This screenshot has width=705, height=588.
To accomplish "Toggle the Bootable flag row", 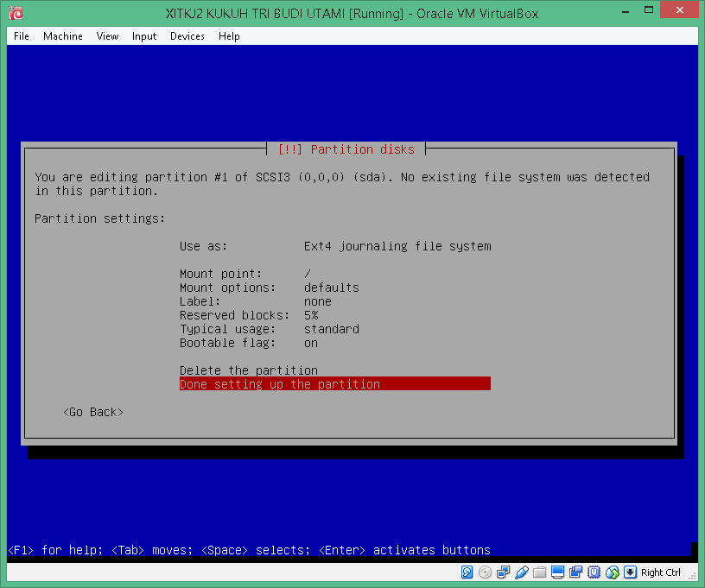I will pyautogui.click(x=249, y=343).
